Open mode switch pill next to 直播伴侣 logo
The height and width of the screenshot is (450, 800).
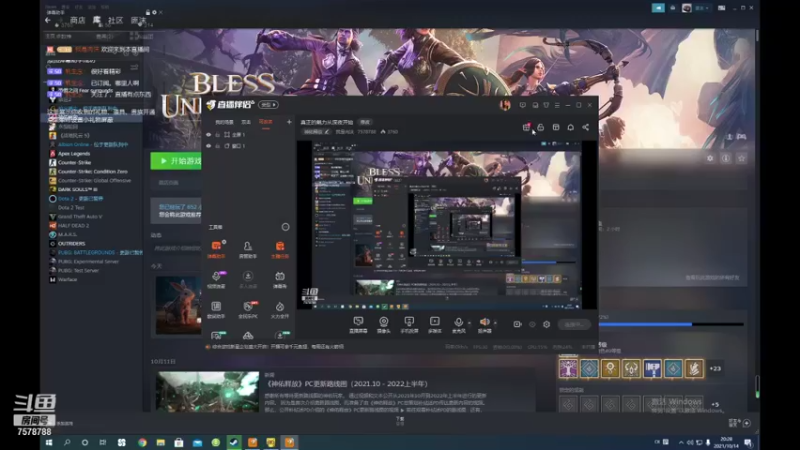(x=268, y=105)
